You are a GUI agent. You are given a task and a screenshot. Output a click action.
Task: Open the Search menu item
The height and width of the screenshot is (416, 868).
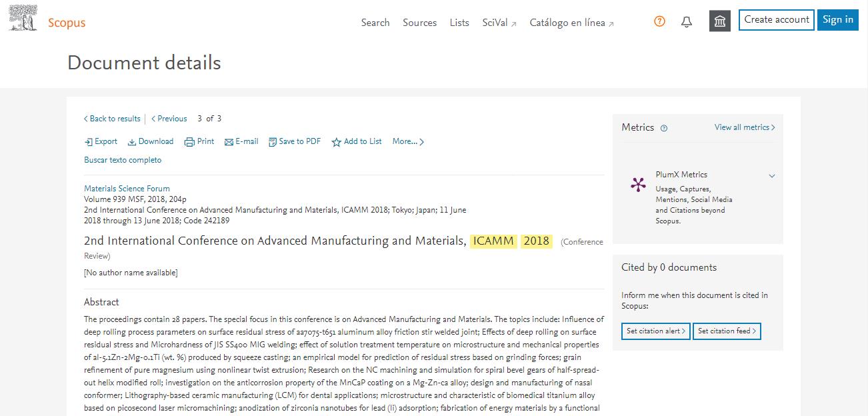click(x=375, y=23)
